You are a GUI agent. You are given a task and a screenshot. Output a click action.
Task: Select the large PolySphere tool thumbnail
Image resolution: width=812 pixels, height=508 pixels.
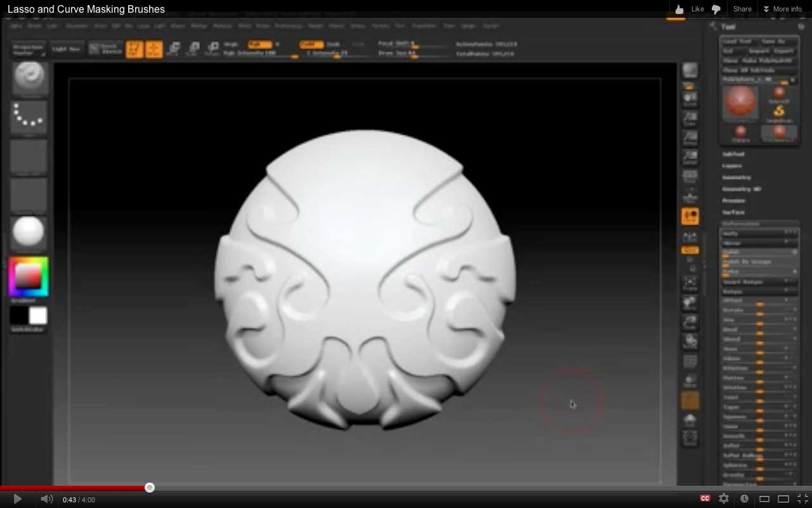tap(740, 103)
